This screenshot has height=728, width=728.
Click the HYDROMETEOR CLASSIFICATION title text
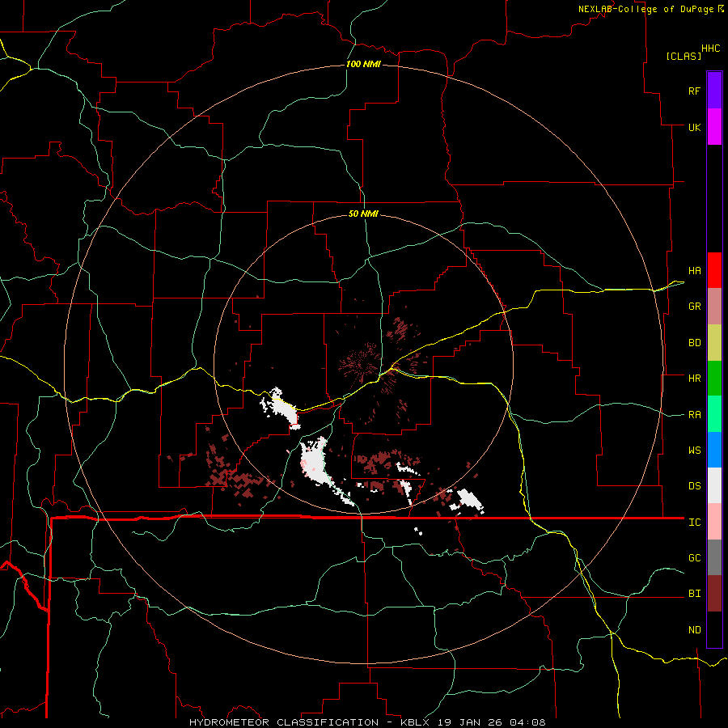pos(284,722)
